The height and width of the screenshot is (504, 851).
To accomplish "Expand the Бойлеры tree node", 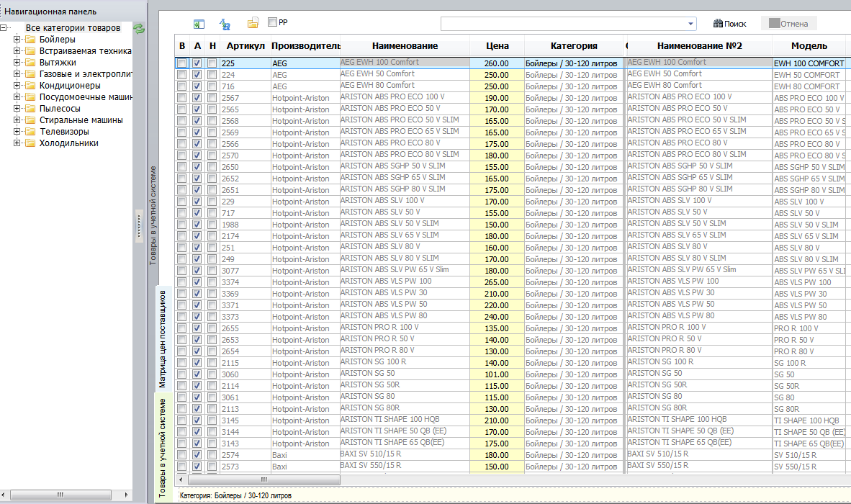I will 17,39.
